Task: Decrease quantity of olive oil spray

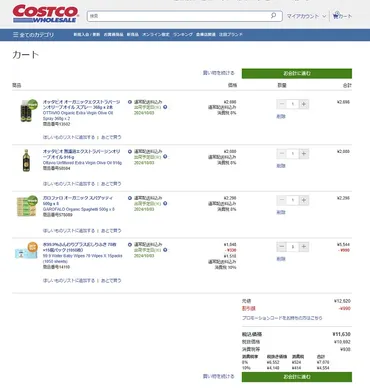Action: pos(282,104)
